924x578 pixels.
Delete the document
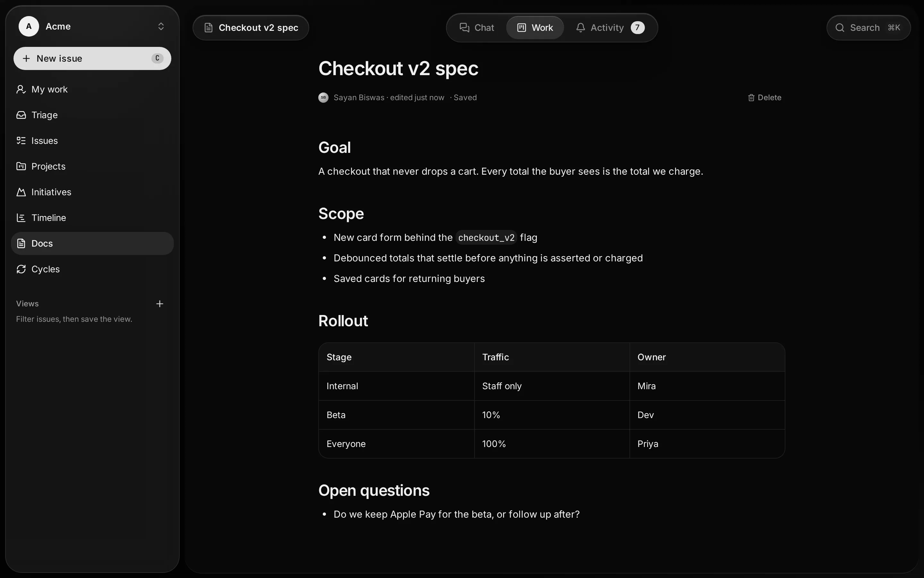coord(765,98)
